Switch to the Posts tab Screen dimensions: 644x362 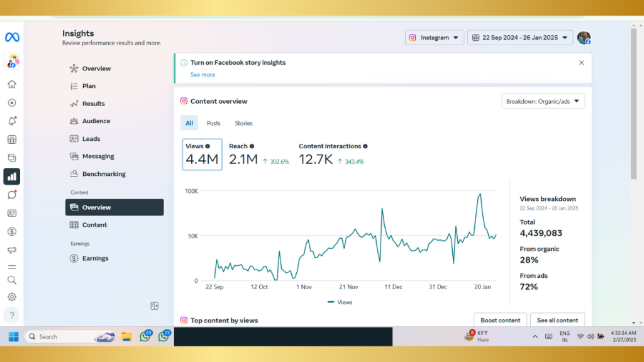point(214,123)
